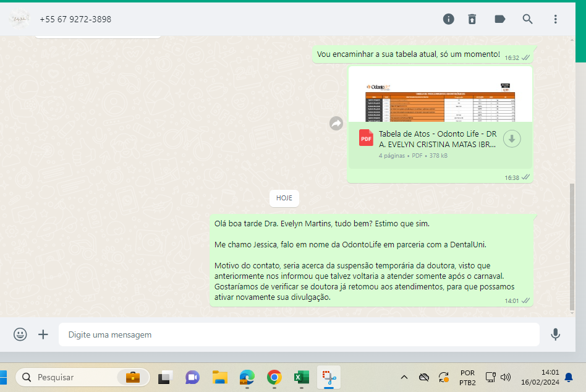This screenshot has width=586, height=392.
Task: Open the PDF table preview thumbnail
Action: coord(441,95)
